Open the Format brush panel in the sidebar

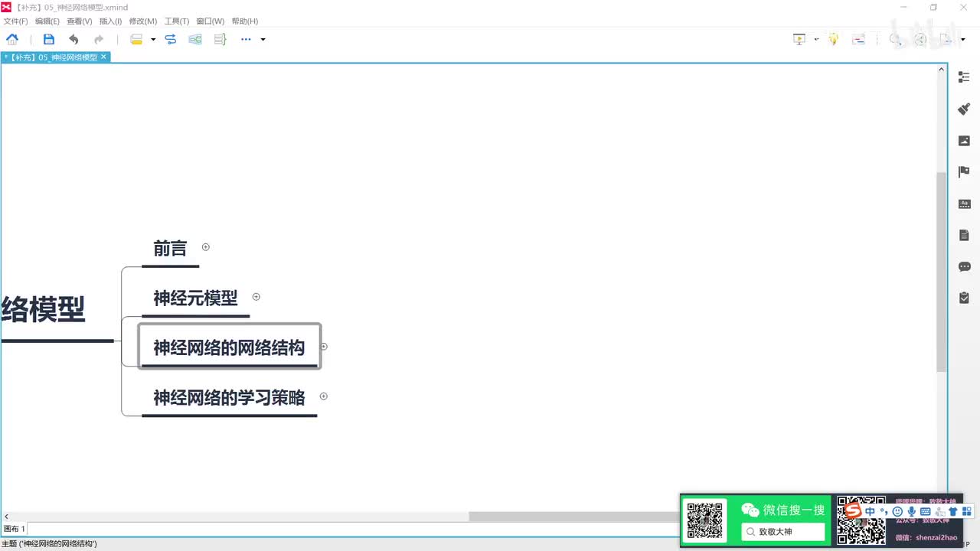pyautogui.click(x=964, y=109)
